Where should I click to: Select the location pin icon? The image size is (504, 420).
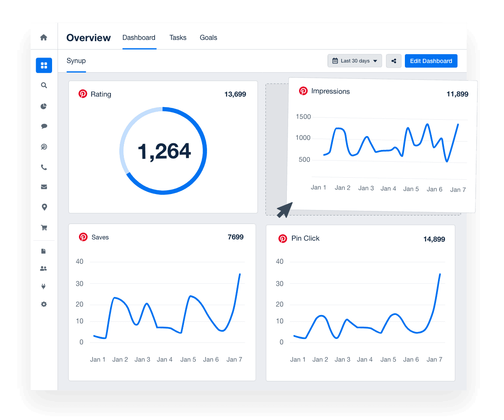(x=44, y=207)
